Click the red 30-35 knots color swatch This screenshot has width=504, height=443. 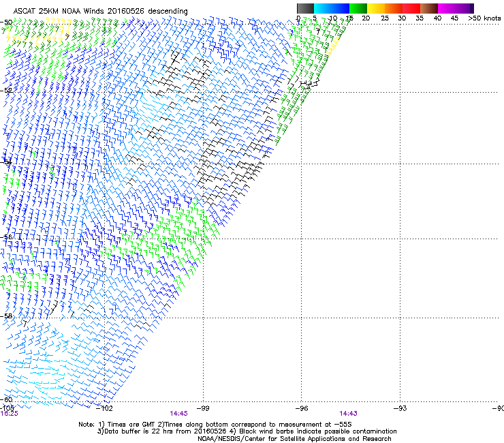click(411, 8)
